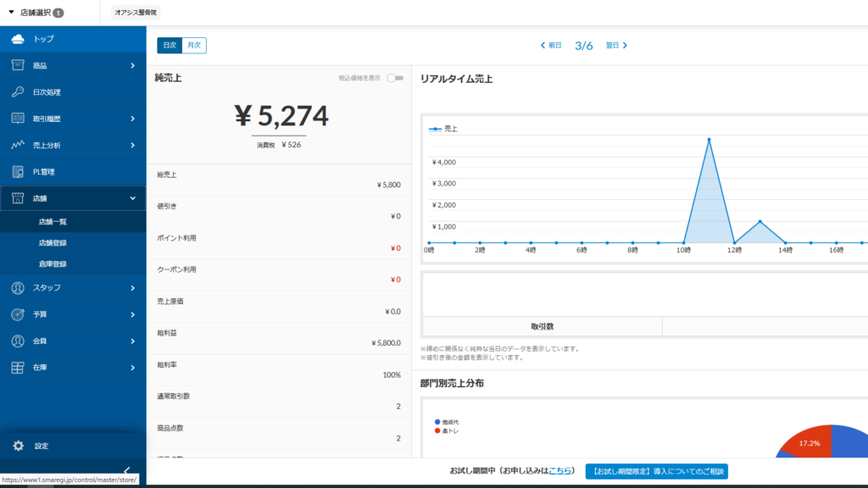This screenshot has height=488, width=868.
Task: Click the box icon for 商品
Action: [x=17, y=65]
